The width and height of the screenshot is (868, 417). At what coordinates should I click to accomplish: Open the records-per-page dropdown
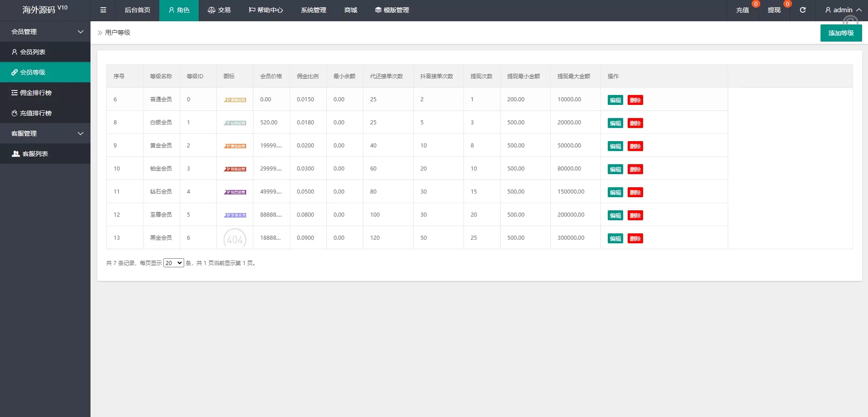click(x=173, y=263)
